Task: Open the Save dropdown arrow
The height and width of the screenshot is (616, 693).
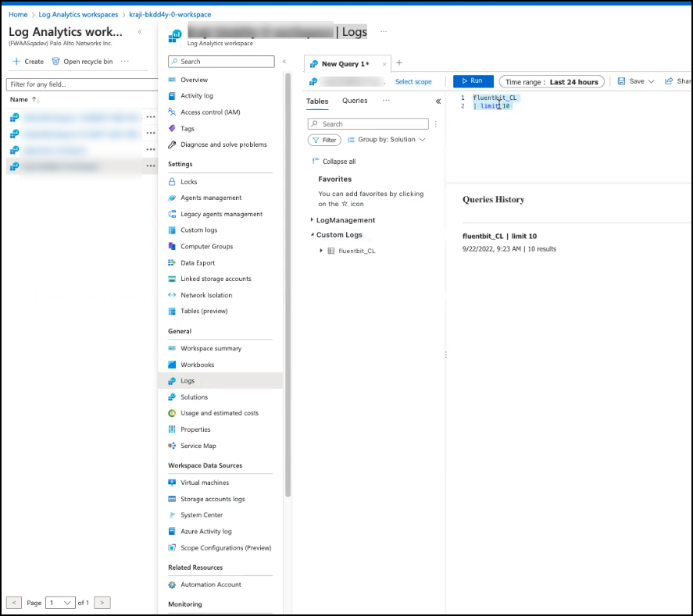Action: [x=651, y=81]
